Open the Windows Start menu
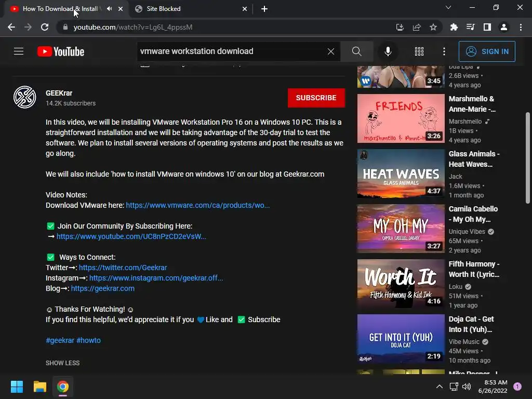The image size is (532, 399). click(17, 387)
